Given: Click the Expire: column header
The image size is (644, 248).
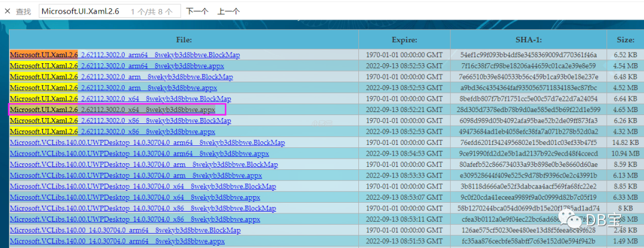Looking at the screenshot, I should (404, 40).
